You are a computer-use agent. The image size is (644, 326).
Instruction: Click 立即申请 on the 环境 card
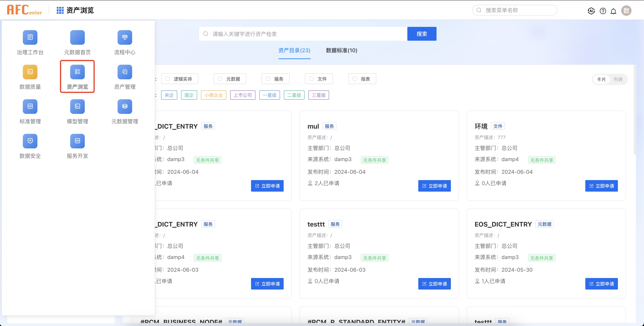click(x=601, y=186)
